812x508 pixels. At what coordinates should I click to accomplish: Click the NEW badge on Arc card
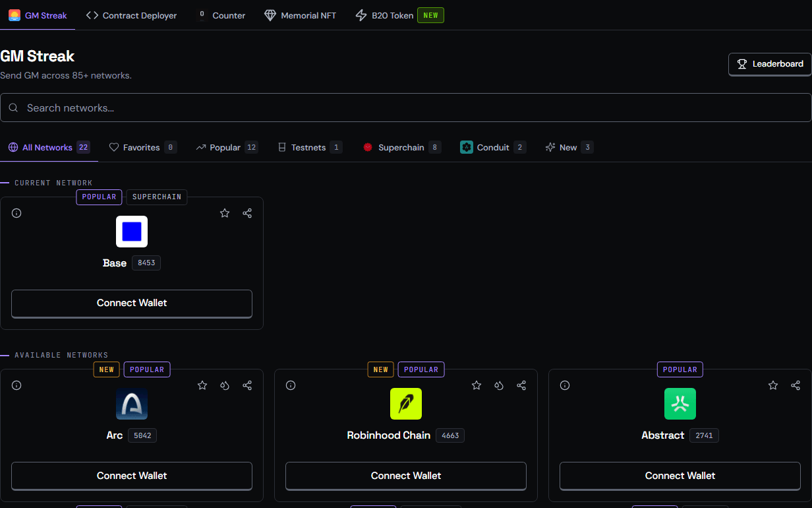[x=107, y=369]
